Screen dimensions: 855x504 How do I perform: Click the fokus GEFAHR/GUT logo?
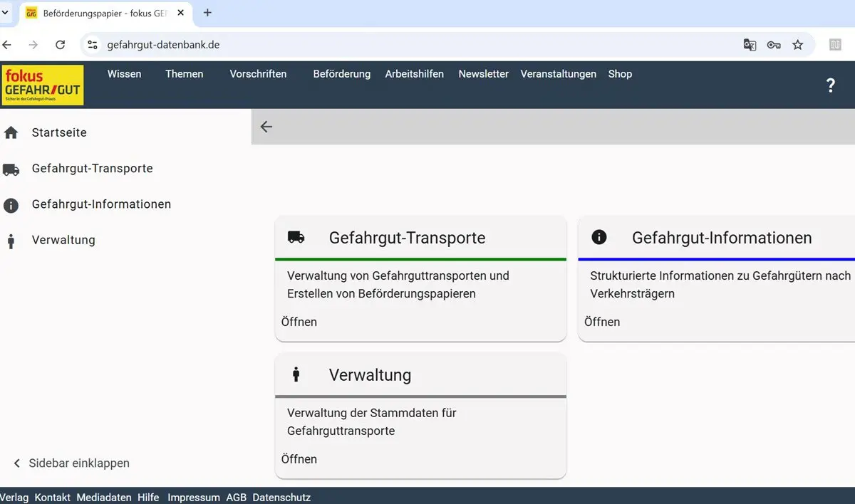(42, 85)
